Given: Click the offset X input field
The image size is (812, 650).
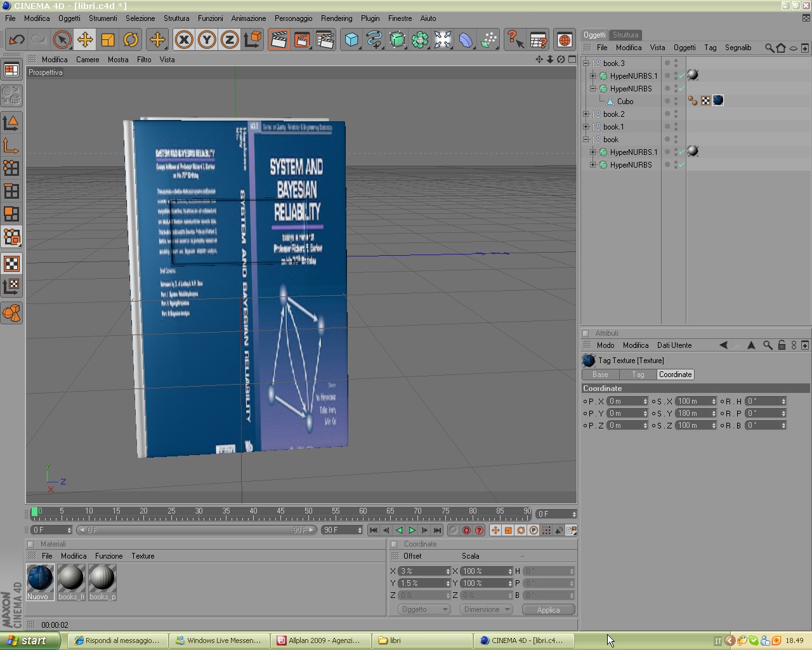Looking at the screenshot, I should 424,571.
